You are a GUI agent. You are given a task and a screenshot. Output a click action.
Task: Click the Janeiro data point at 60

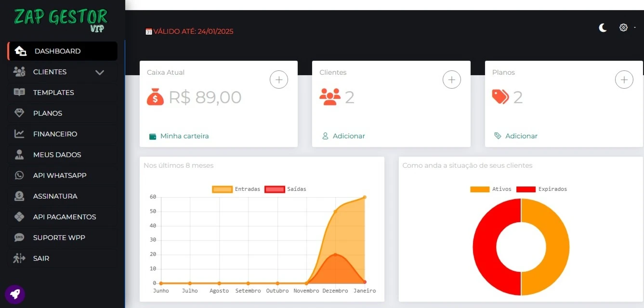click(365, 197)
